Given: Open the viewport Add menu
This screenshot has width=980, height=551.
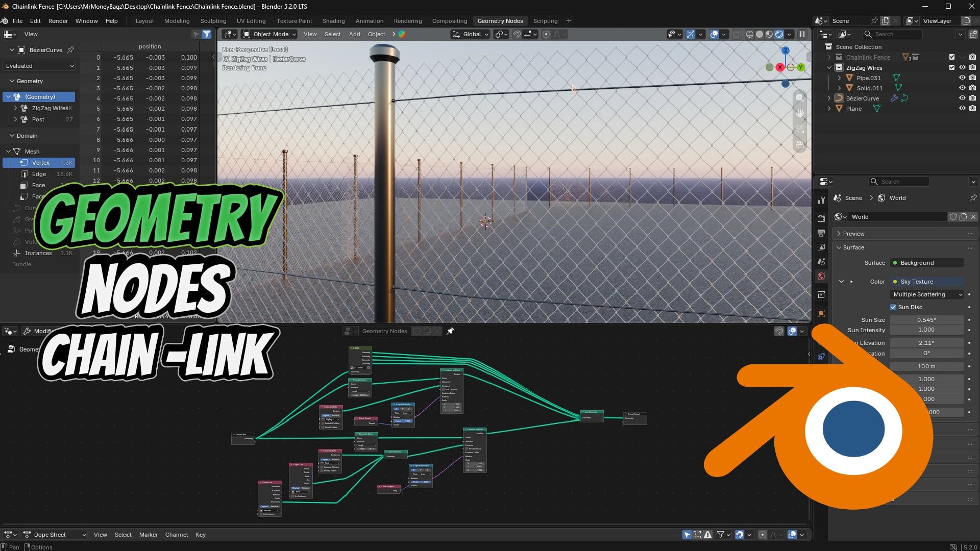Looking at the screenshot, I should [354, 34].
